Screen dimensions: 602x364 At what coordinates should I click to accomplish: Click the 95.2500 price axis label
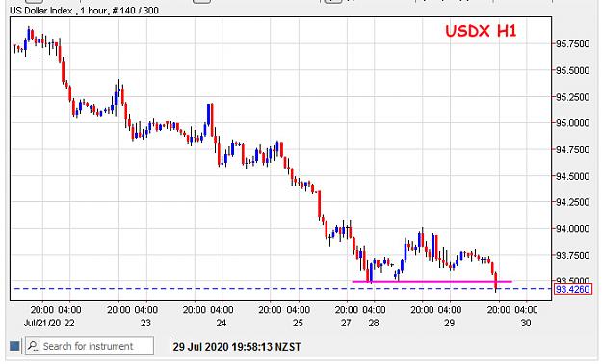point(573,97)
